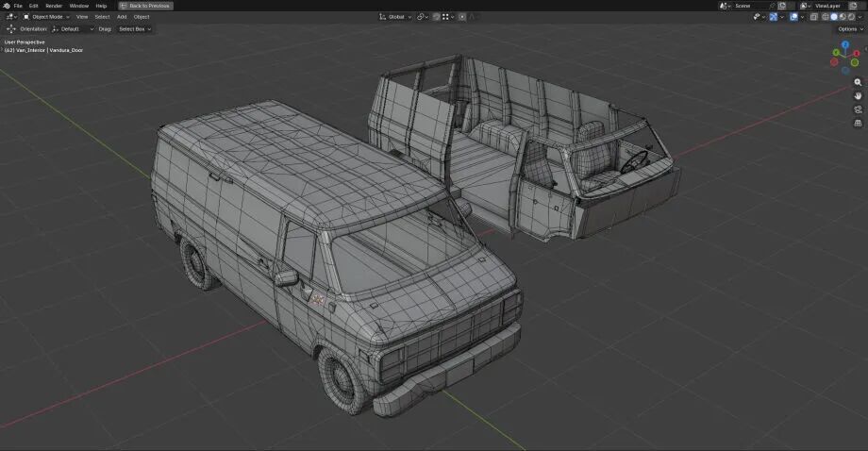
Task: Select the interior steering wheel
Action: point(634,161)
